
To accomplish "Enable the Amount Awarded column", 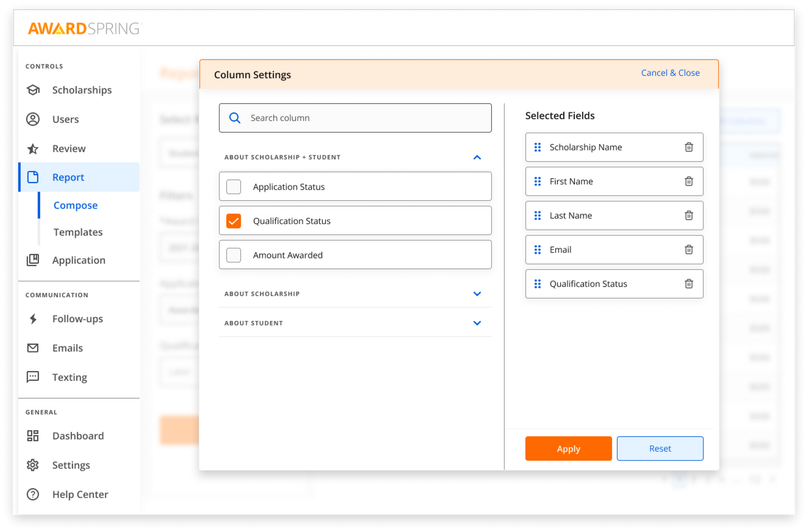I will tap(234, 255).
